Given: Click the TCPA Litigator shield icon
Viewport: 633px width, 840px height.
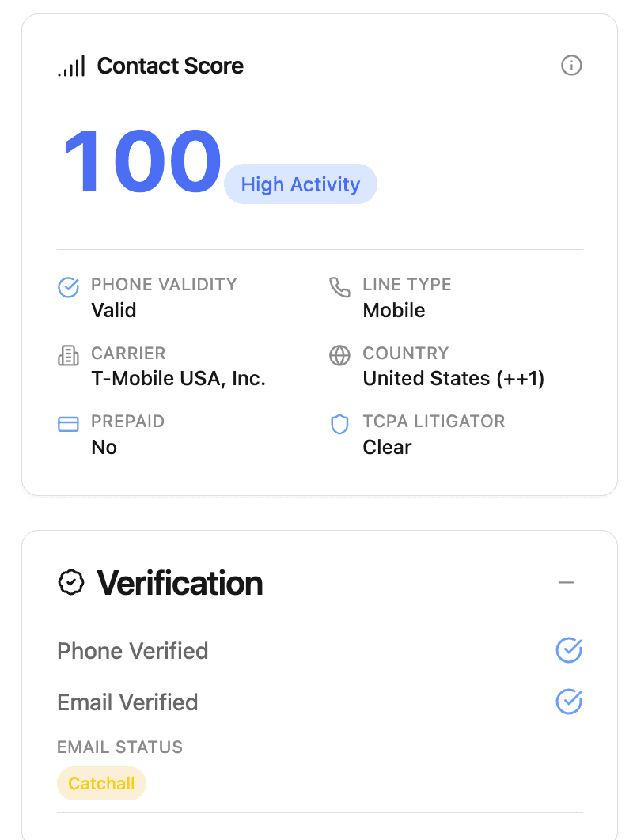Looking at the screenshot, I should pyautogui.click(x=339, y=424).
